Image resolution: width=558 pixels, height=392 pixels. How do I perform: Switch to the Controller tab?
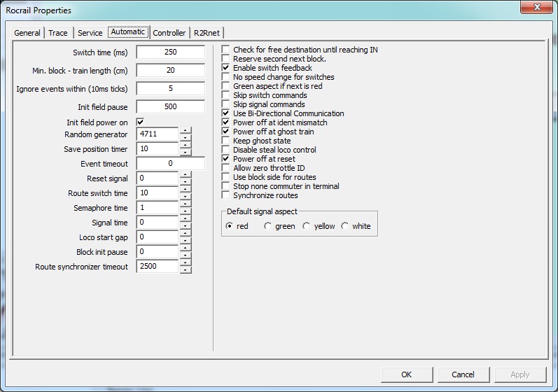169,33
